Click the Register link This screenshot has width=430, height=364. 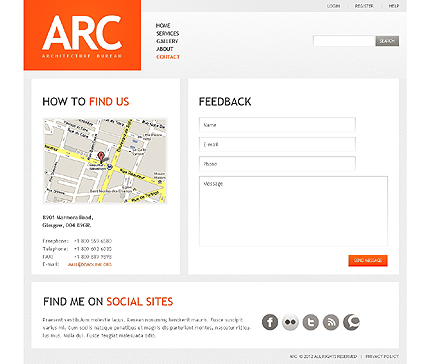364,6
